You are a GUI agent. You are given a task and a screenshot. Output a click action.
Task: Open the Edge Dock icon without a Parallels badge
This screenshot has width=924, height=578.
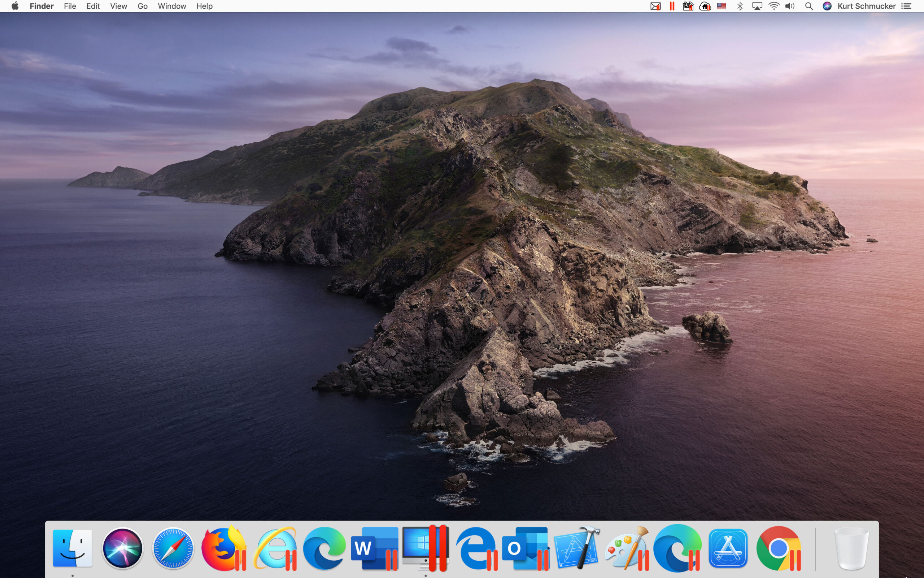coord(324,548)
